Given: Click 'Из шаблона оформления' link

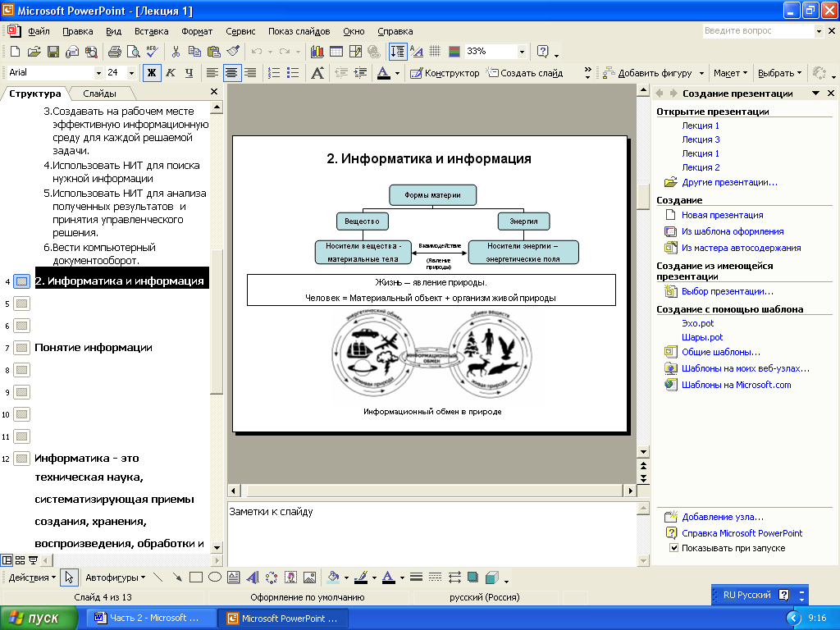Looking at the screenshot, I should click(733, 231).
